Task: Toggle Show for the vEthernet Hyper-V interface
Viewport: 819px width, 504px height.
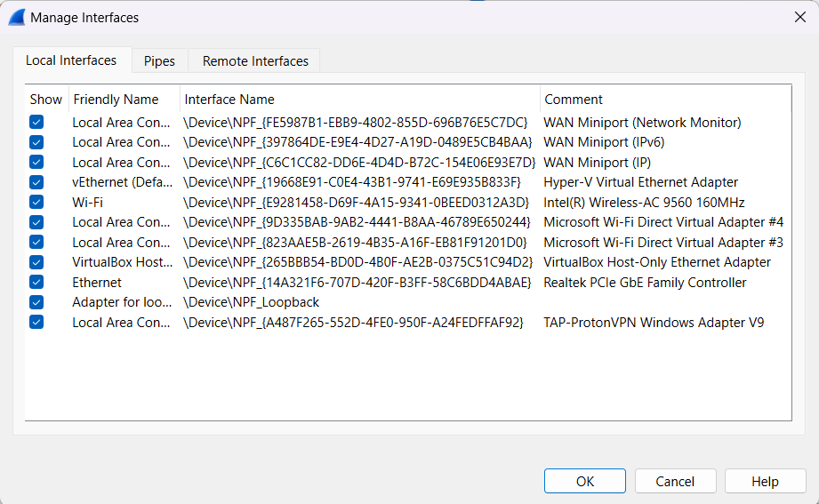Action: pos(36,182)
